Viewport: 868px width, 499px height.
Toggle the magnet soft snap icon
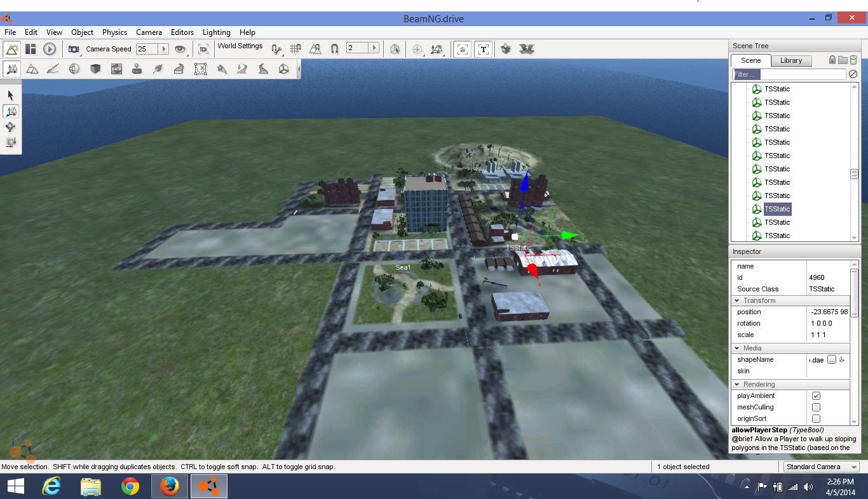(x=334, y=49)
